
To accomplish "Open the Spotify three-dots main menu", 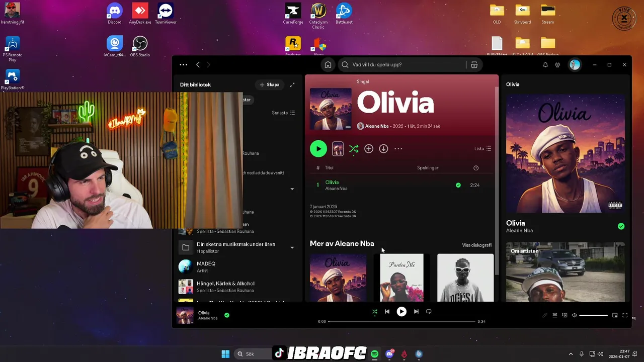I will (183, 64).
